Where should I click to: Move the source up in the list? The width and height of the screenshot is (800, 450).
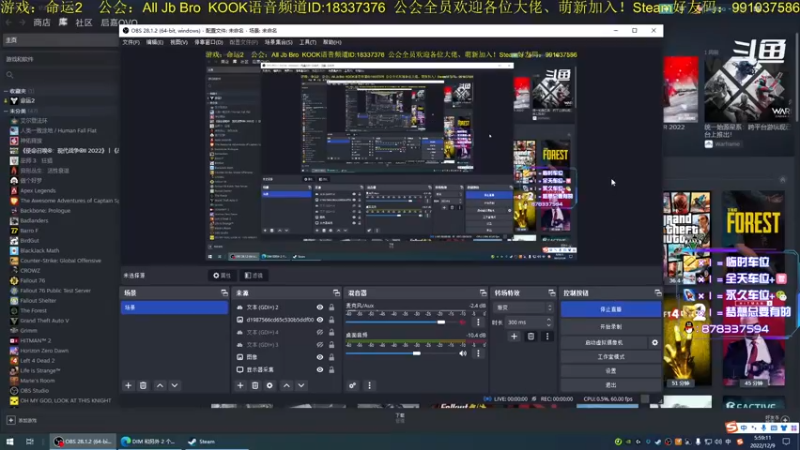pos(287,386)
